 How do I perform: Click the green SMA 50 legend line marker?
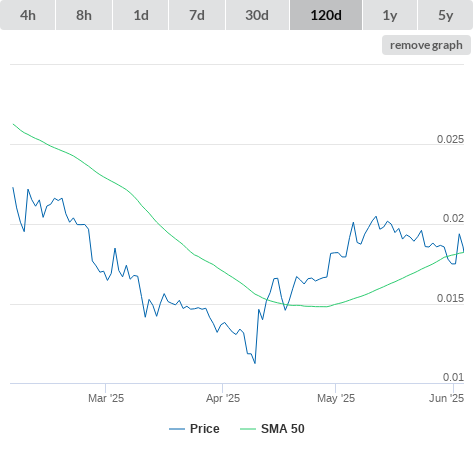tap(248, 429)
